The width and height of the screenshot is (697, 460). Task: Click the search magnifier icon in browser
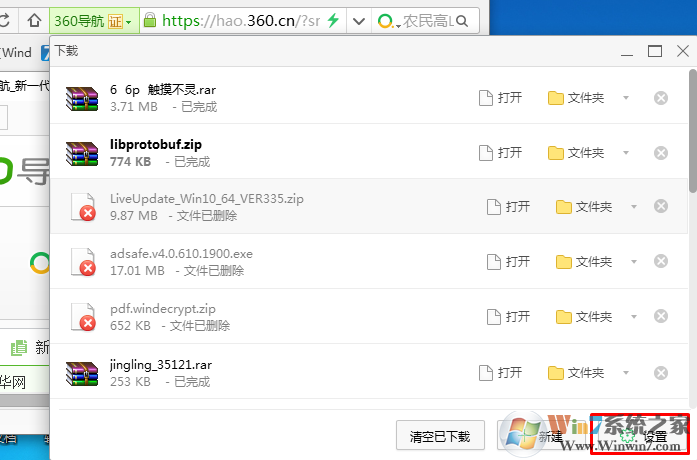click(462, 21)
